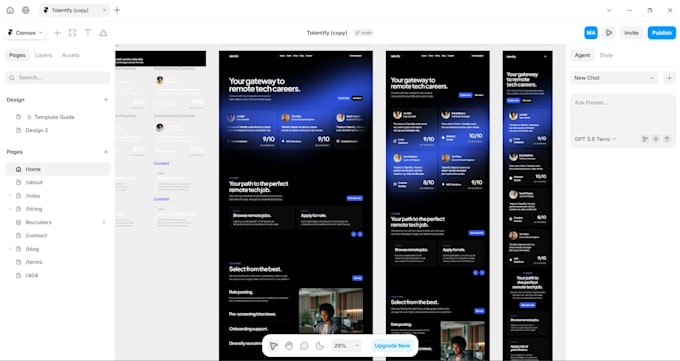Start a new chat with plus button
Viewport: 680px width, 361px height.
pos(669,78)
